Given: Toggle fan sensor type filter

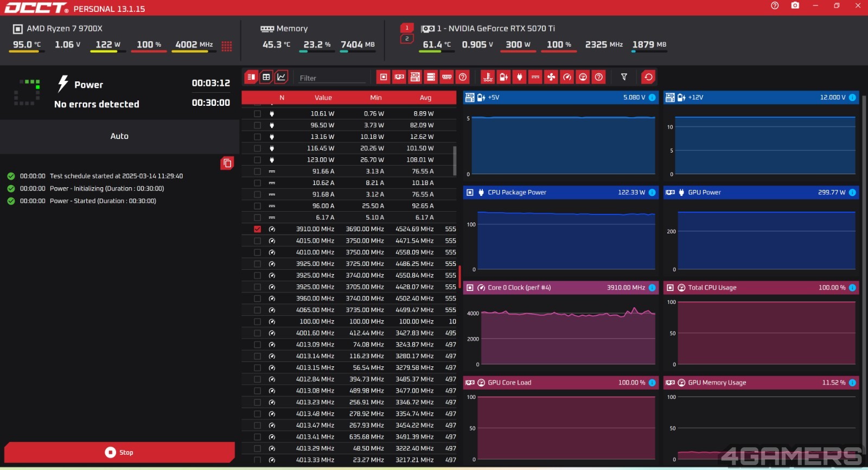Looking at the screenshot, I should [x=551, y=77].
